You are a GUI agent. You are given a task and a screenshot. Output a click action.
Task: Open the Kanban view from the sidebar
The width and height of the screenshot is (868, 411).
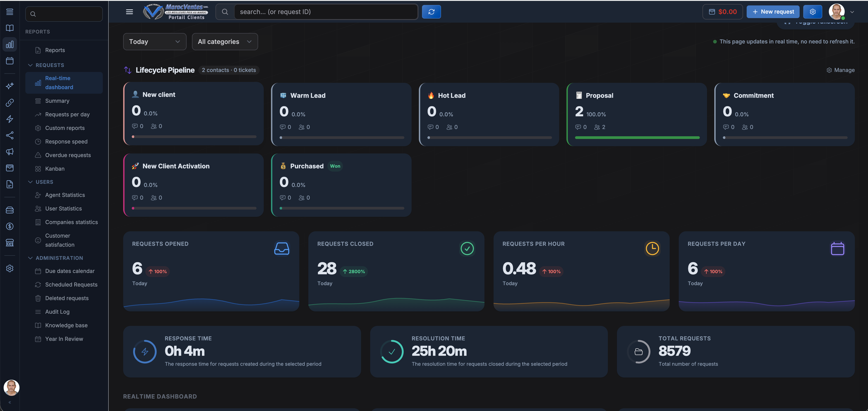(x=55, y=168)
